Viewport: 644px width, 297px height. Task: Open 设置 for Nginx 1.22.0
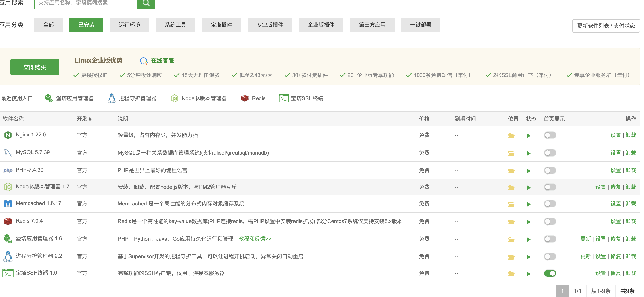point(615,135)
